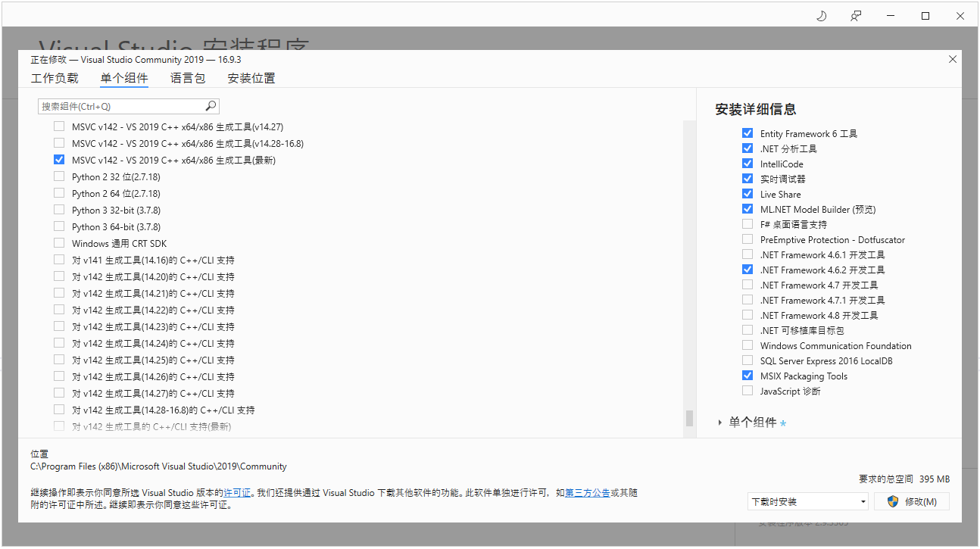Check SQL Server Express 2016 LocalDB
This screenshot has height=549, width=980.
point(747,360)
